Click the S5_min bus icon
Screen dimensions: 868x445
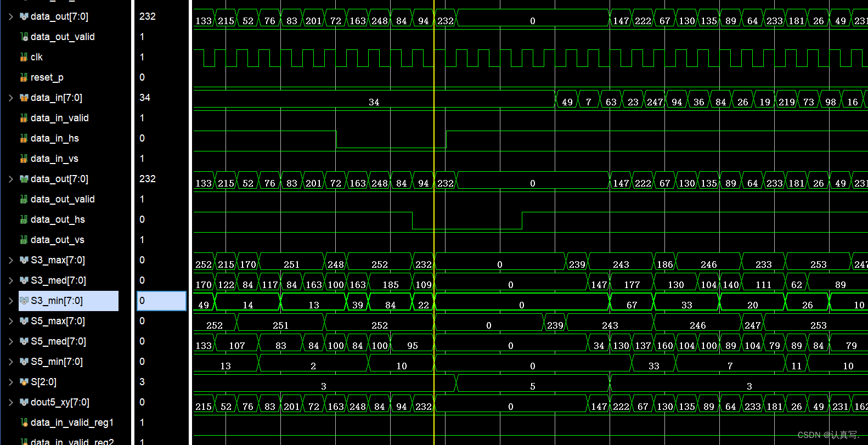pos(24,362)
